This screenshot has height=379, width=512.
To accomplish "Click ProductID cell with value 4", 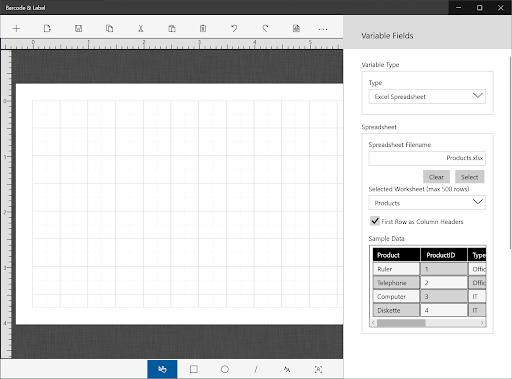I will click(444, 310).
